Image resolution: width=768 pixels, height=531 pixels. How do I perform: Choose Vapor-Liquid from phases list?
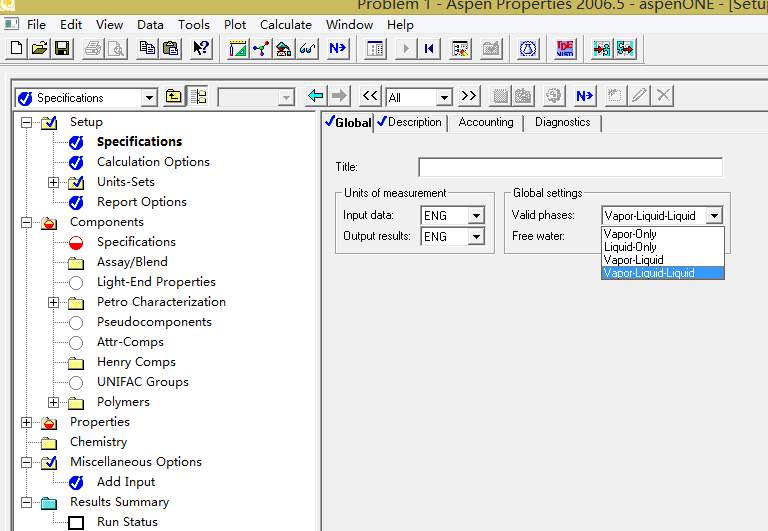(663, 260)
